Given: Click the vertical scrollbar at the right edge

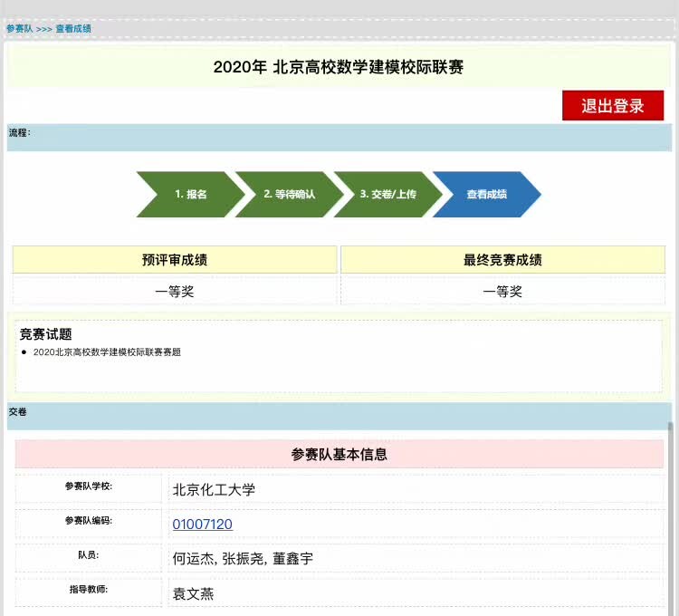Looking at the screenshot, I should 670,517.
